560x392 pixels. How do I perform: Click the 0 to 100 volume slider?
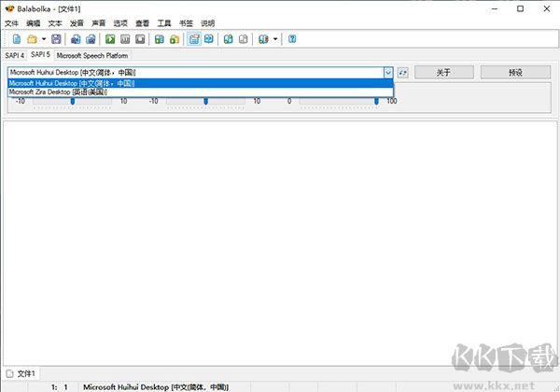pyautogui.click(x=340, y=102)
